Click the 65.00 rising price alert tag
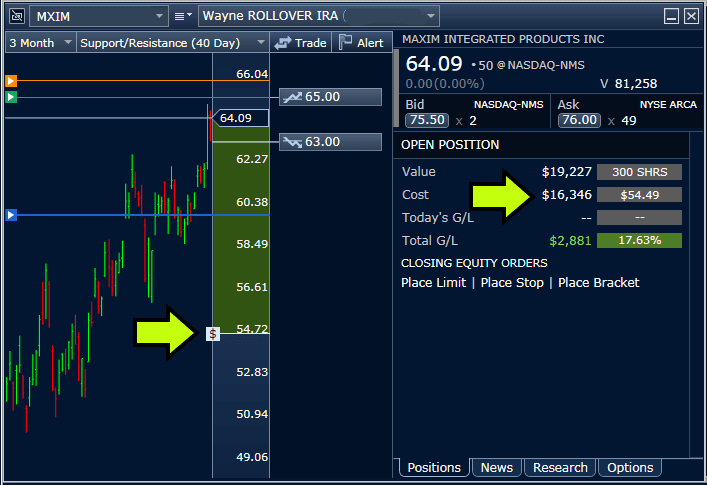 (330, 97)
